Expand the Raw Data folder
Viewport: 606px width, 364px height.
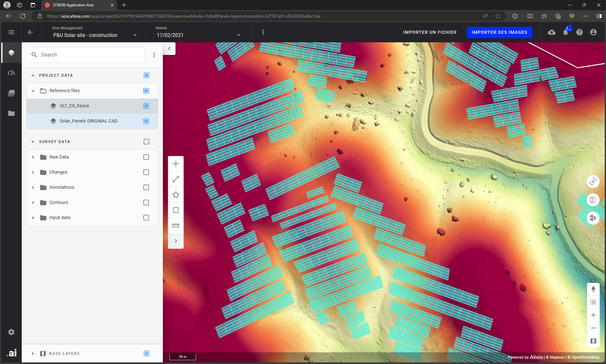pos(33,157)
